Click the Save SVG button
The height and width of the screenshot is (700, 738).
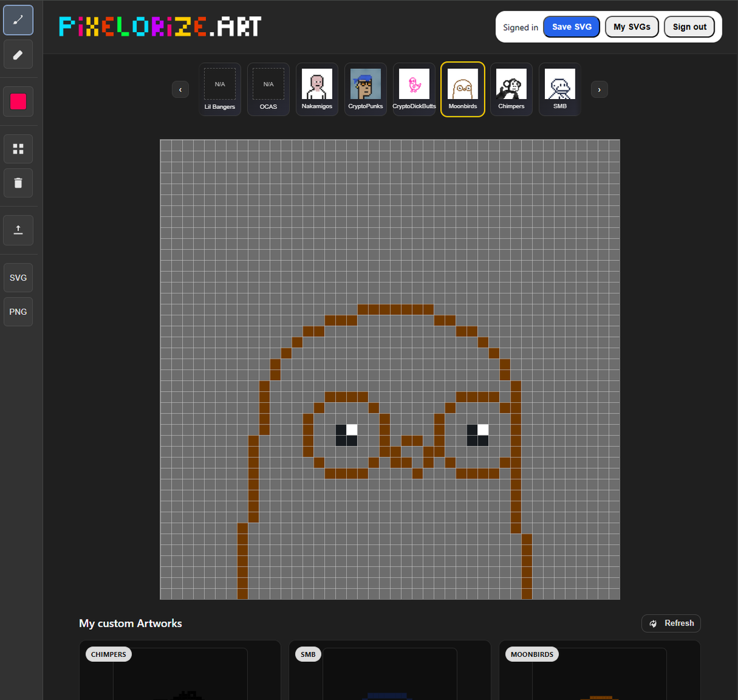pos(571,27)
